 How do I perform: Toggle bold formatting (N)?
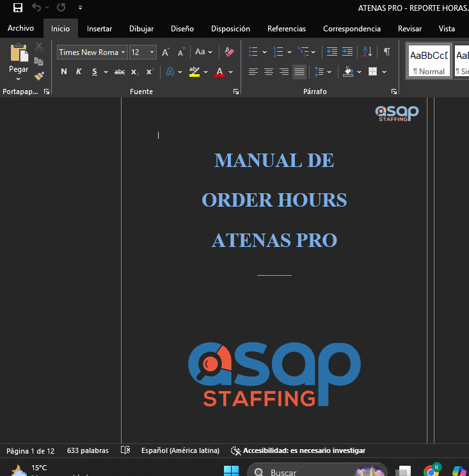tap(64, 72)
